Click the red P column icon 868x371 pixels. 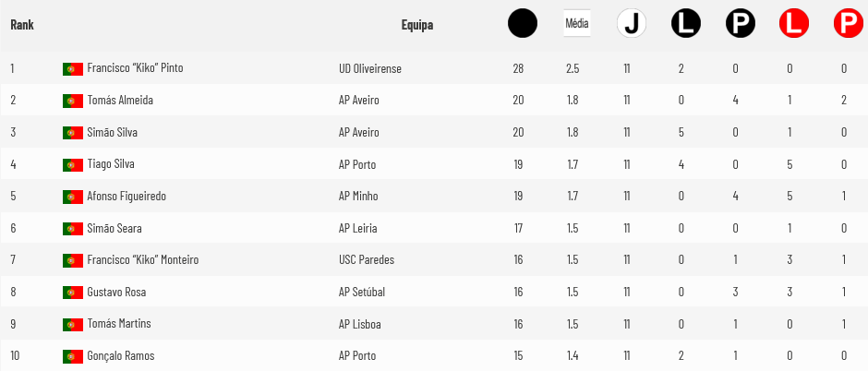848,24
